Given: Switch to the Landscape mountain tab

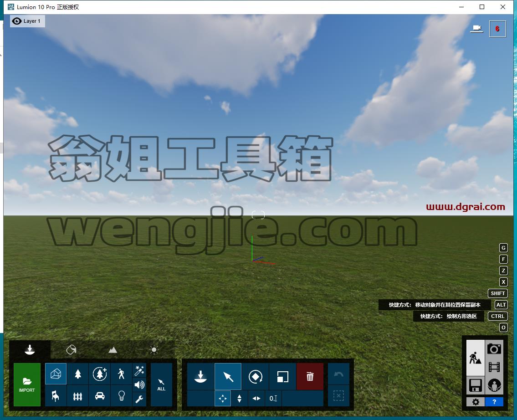Looking at the screenshot, I should click(x=113, y=349).
